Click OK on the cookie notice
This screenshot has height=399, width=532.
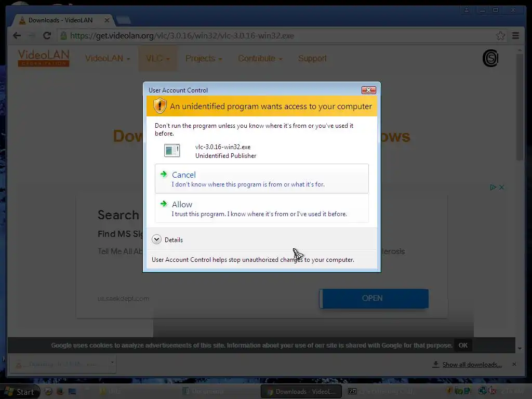pyautogui.click(x=463, y=345)
